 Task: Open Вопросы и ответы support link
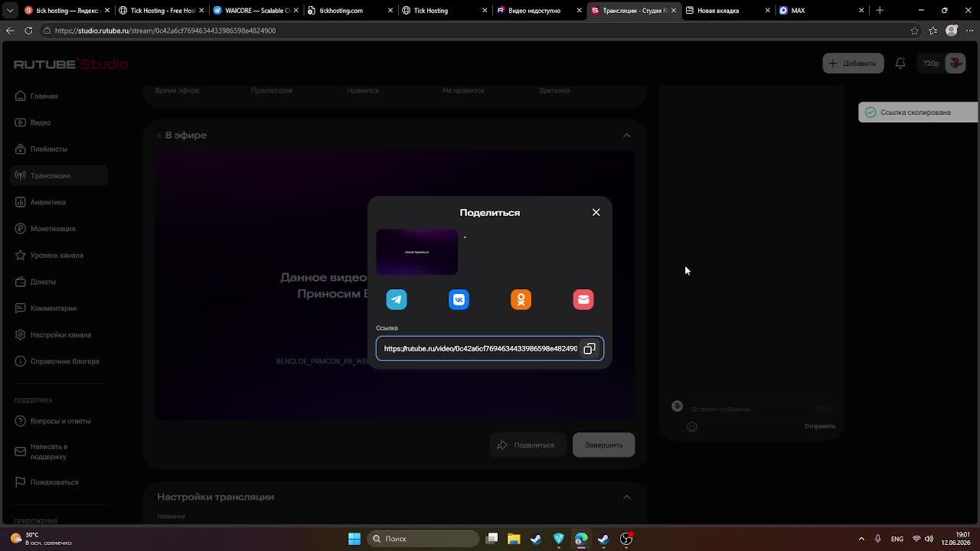tap(60, 421)
